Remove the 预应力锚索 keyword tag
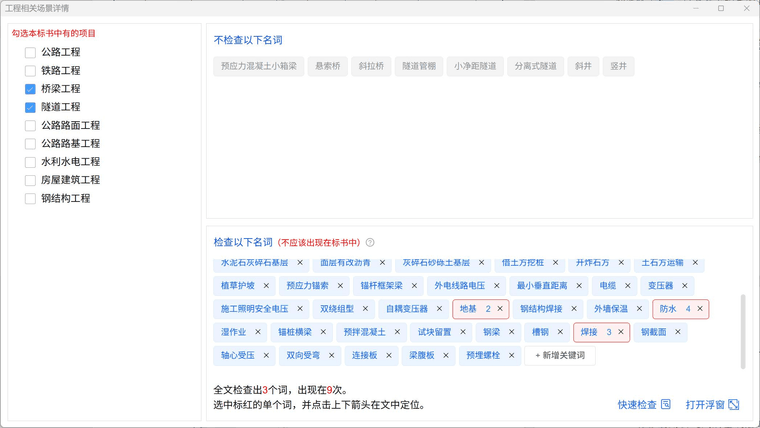 340,286
